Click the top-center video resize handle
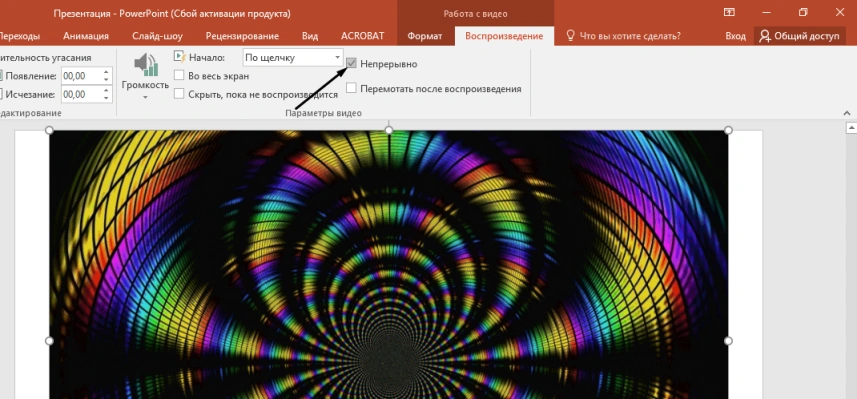Image resolution: width=857 pixels, height=399 pixels. tap(389, 130)
